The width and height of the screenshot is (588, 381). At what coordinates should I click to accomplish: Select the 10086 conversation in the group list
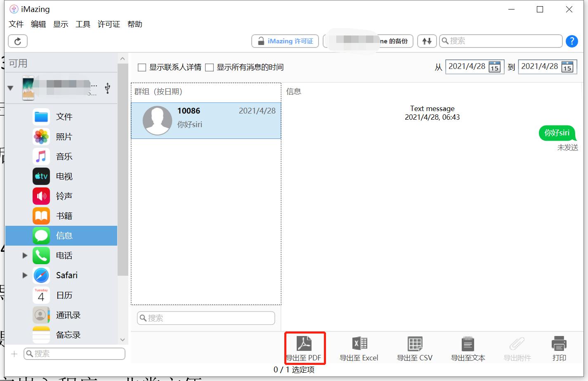click(205, 120)
